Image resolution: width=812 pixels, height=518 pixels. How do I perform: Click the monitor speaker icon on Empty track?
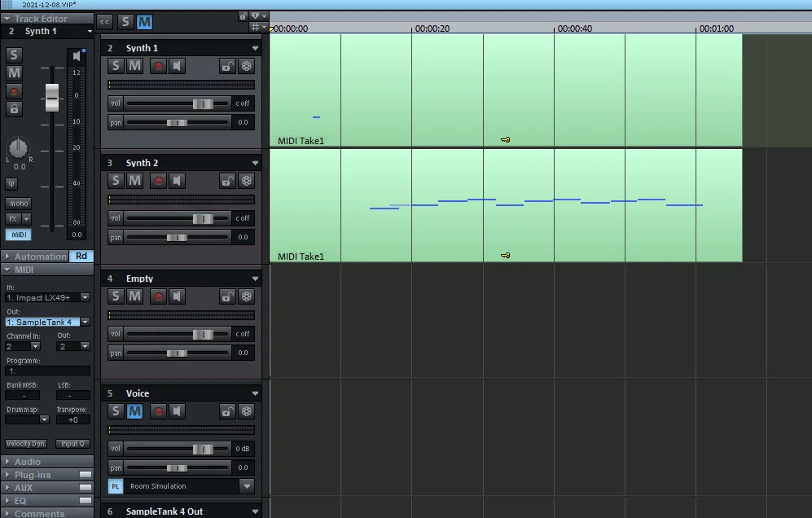(x=177, y=296)
